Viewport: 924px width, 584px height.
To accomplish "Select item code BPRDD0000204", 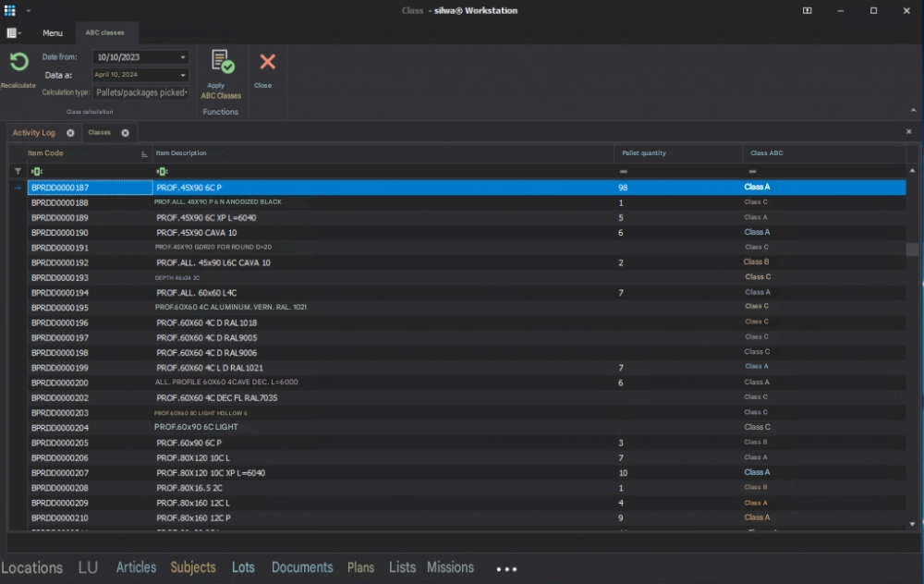I will (x=60, y=428).
